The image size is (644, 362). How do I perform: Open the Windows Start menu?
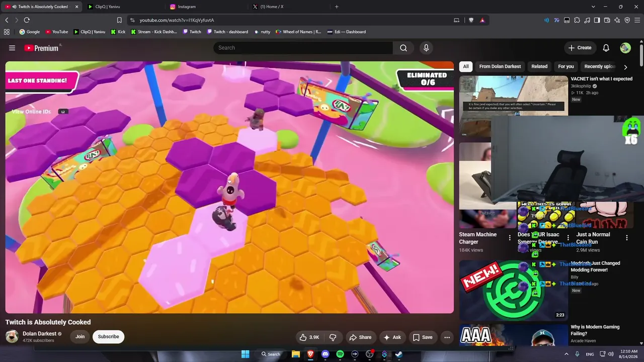tap(245, 354)
